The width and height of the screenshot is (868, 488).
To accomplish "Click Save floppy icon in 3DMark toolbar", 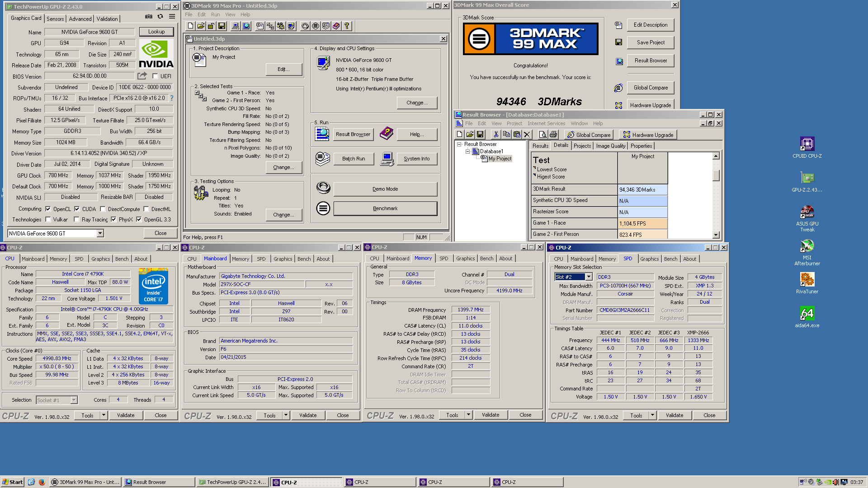I will point(222,26).
